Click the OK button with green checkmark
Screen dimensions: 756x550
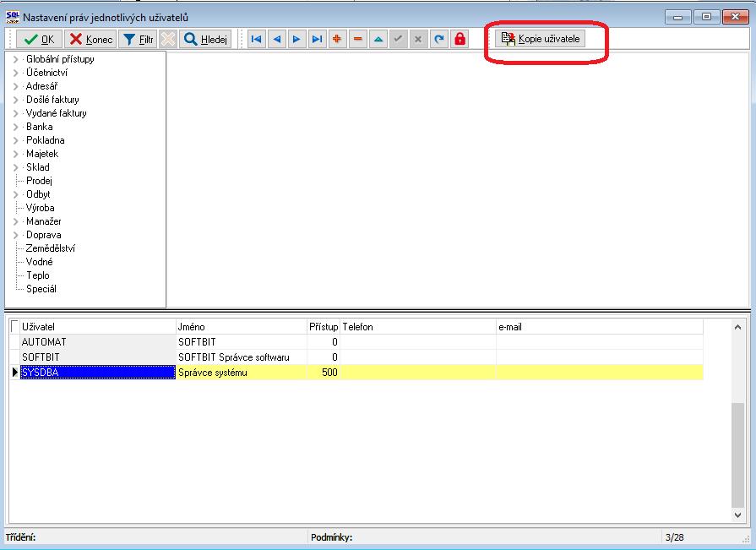[x=39, y=39]
